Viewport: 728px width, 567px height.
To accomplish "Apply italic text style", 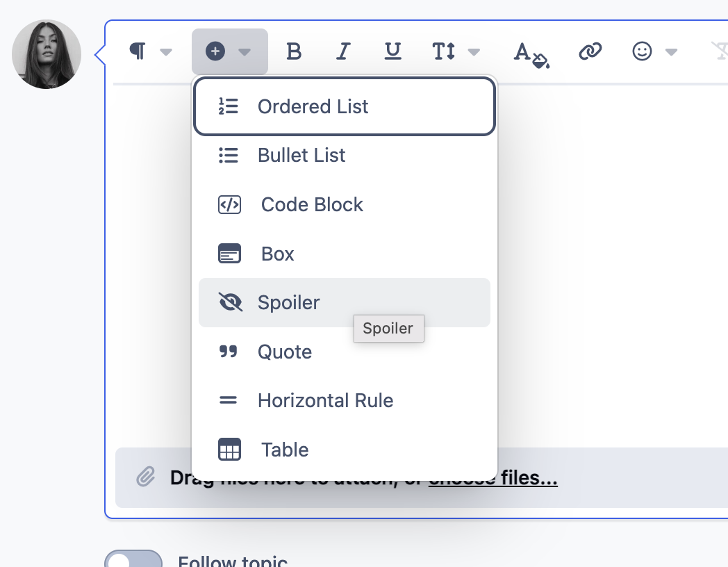I will (343, 51).
